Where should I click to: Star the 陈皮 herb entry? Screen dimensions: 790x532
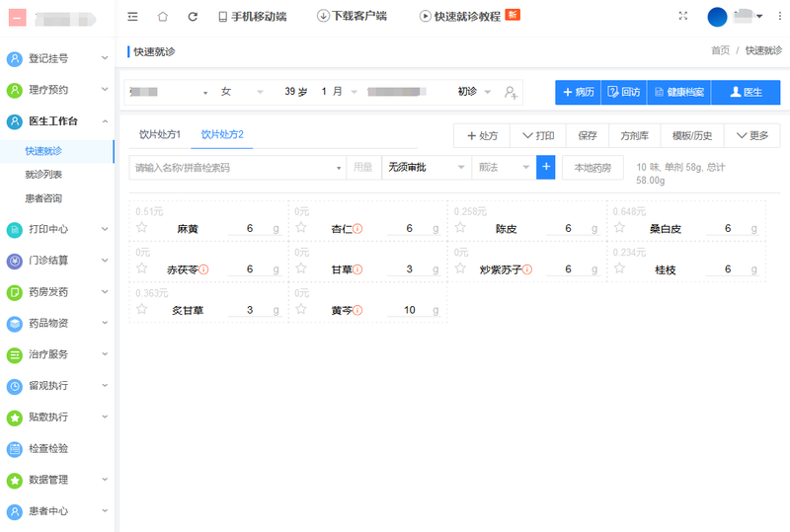point(460,228)
